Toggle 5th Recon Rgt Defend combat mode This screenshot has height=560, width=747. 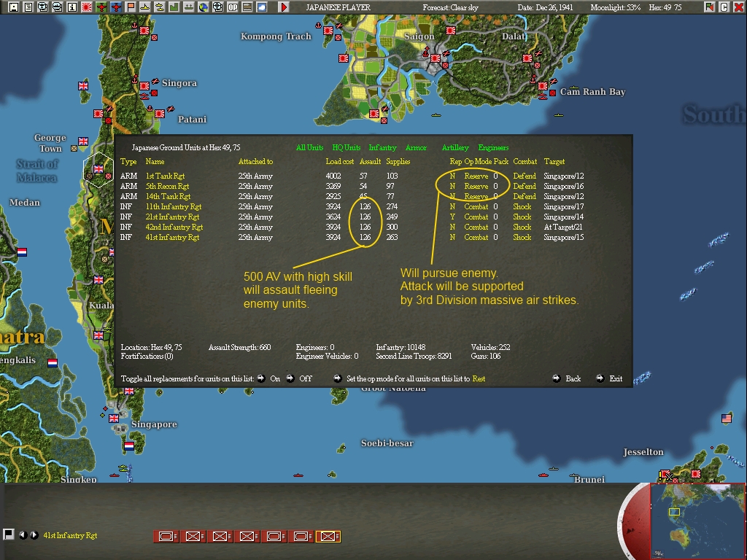click(524, 186)
